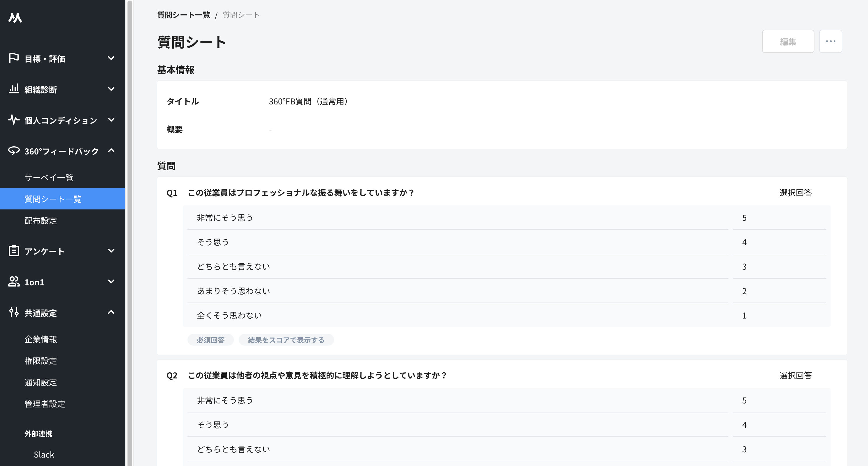
Task: Select the pulse icon for 個人コンディション
Action: pyautogui.click(x=13, y=120)
